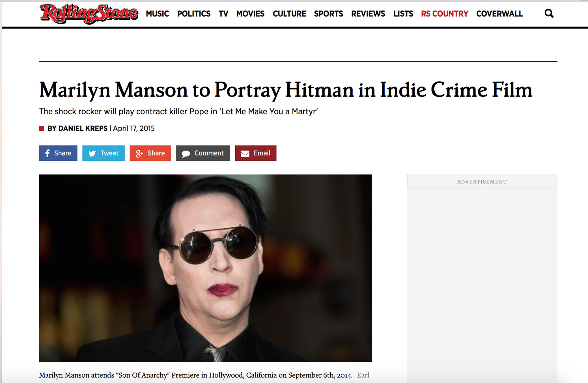Image resolution: width=588 pixels, height=383 pixels.
Task: Open the Music menu
Action: (x=158, y=14)
